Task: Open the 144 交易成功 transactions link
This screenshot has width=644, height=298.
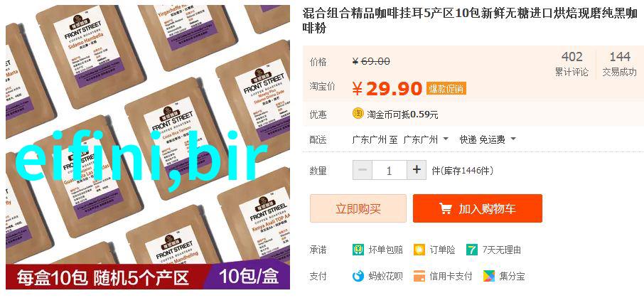Action: (x=619, y=64)
